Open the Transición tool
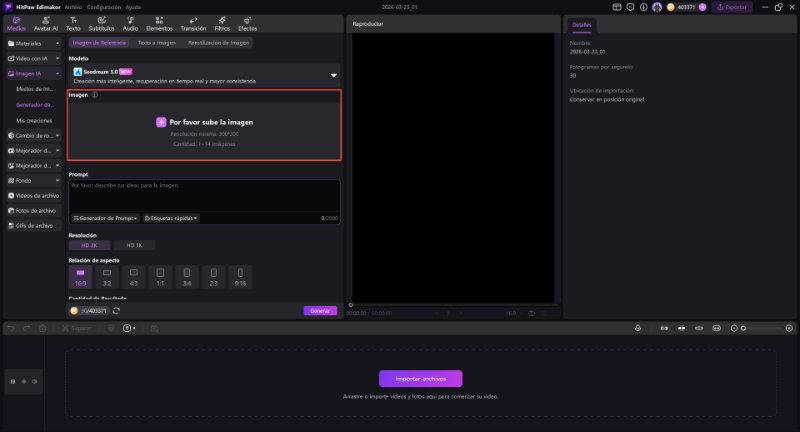The width and height of the screenshot is (800, 432). pyautogui.click(x=193, y=24)
